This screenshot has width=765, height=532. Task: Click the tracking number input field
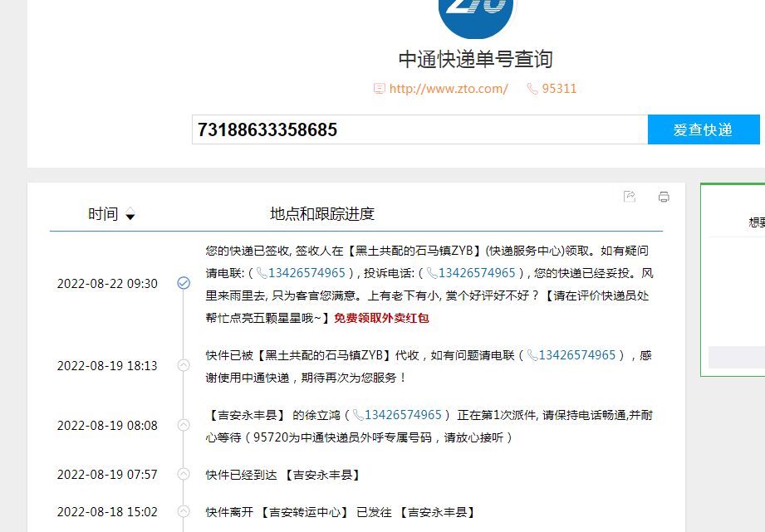(419, 129)
